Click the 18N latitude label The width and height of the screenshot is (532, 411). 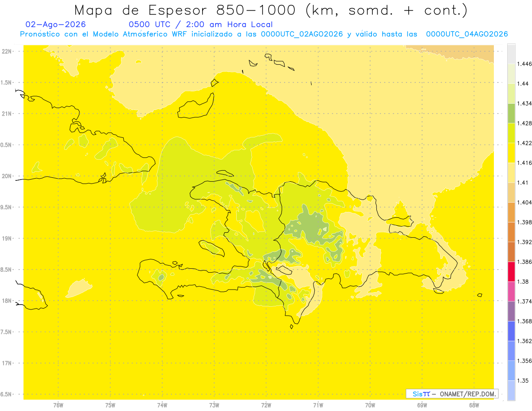7,301
